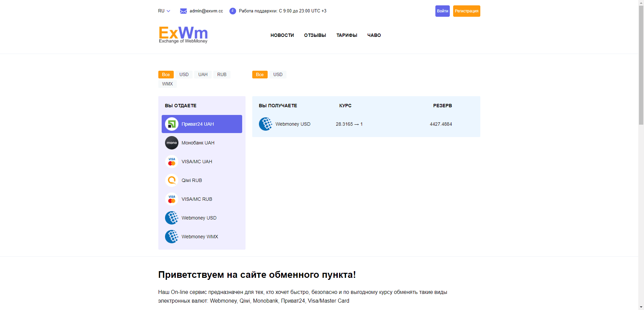Screen dimensions: 644x310
Task: Select Все in receive currency filters
Action: click(260, 74)
